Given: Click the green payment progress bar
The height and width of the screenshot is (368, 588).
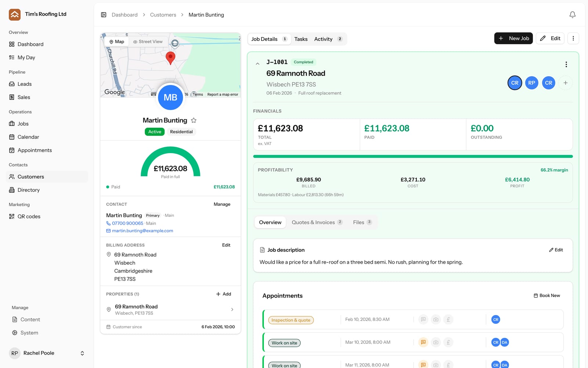Looking at the screenshot, I should pyautogui.click(x=413, y=156).
